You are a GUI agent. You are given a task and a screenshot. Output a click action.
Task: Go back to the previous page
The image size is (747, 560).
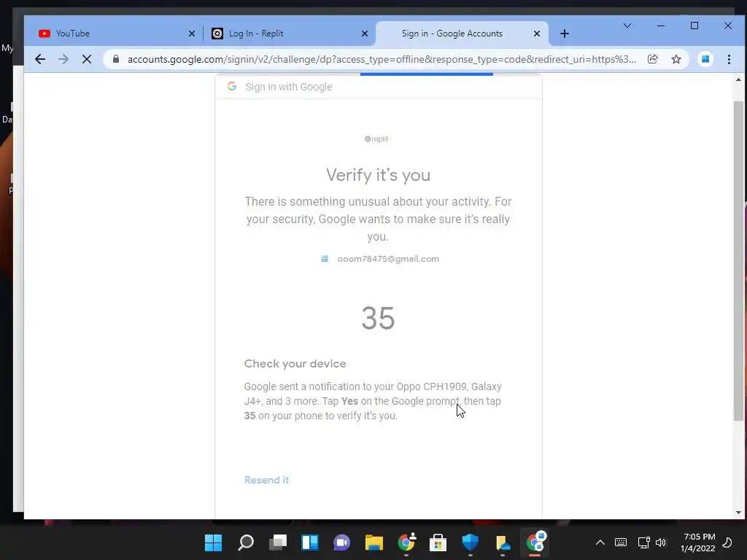click(40, 59)
